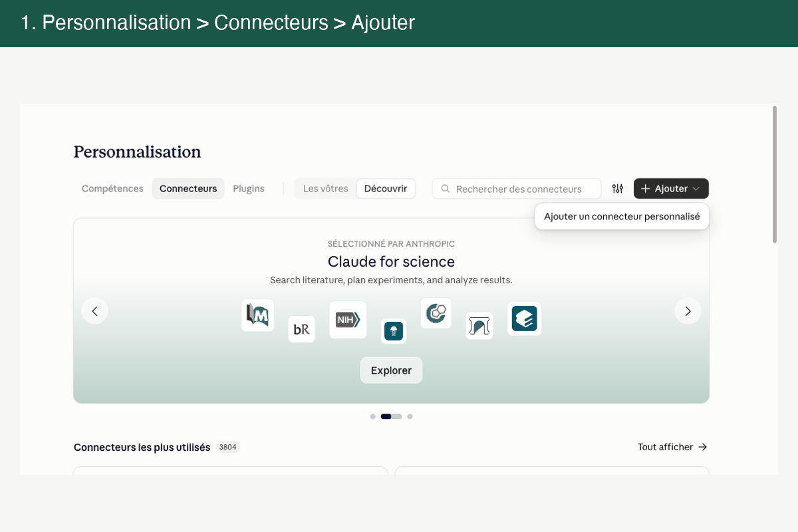Click the Personnalisation page title
Screen dimensions: 798x532
point(137,152)
